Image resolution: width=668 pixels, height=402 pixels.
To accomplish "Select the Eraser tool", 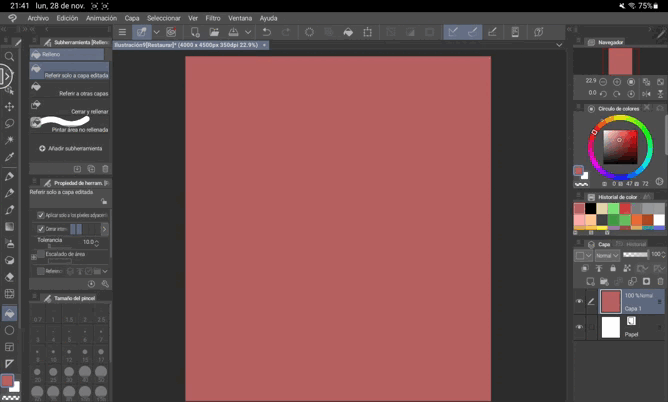I will 10,277.
